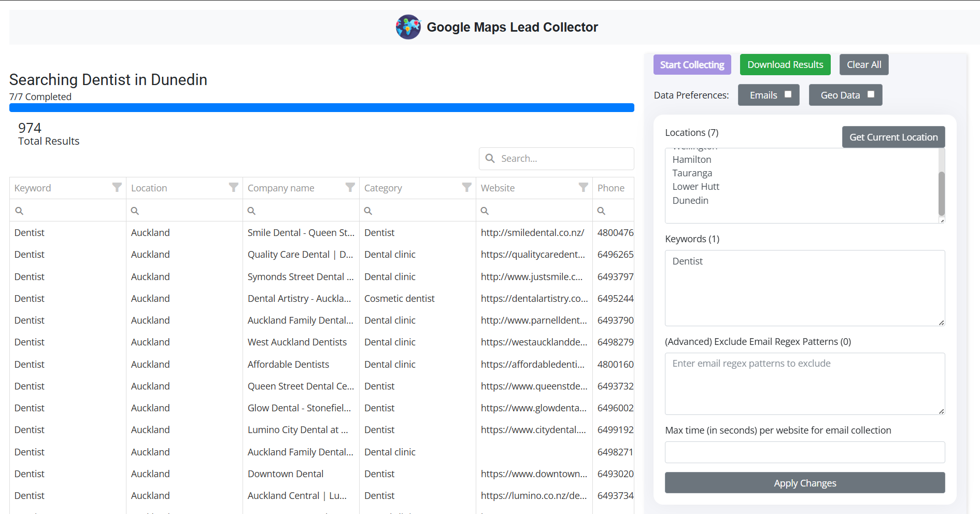Open the Category column filter icon
The height and width of the screenshot is (514, 980).
[x=467, y=187]
